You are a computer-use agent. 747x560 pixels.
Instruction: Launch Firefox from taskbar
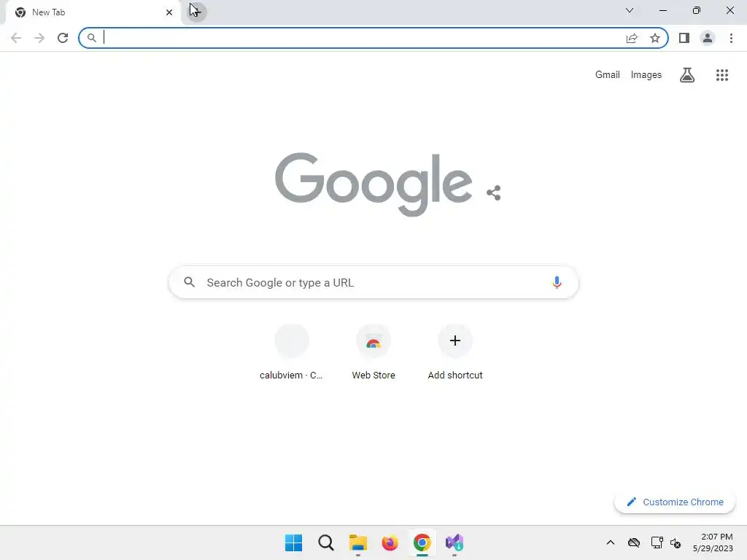click(390, 542)
